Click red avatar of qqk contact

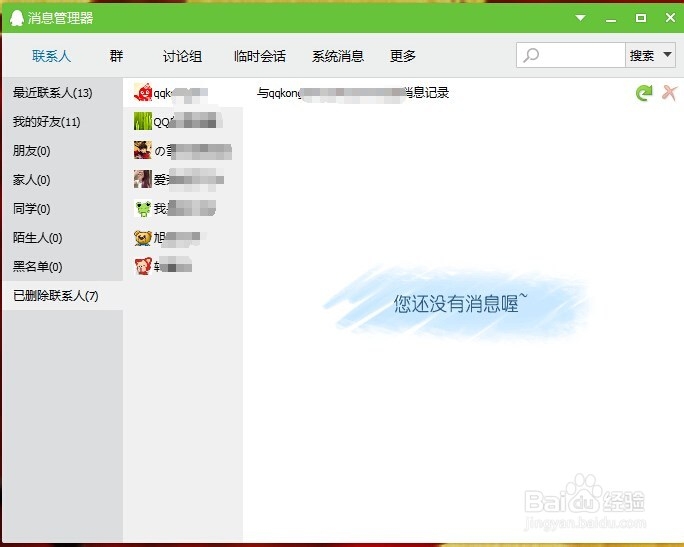click(143, 92)
